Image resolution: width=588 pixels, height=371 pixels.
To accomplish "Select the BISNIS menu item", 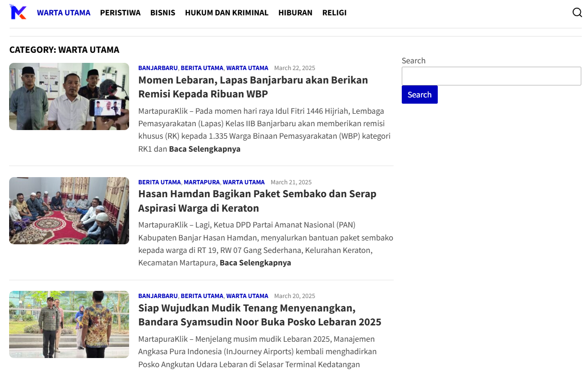I will coord(163,12).
